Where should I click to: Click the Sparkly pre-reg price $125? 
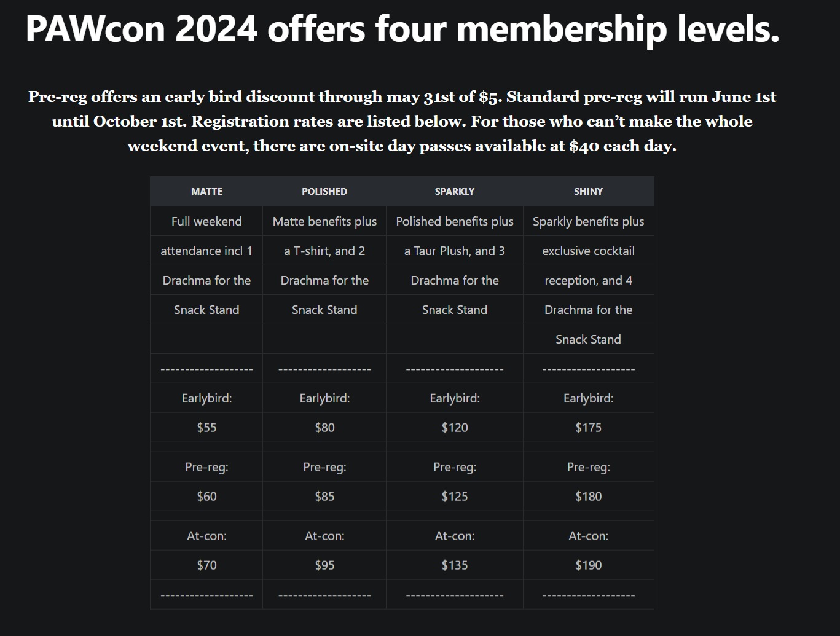(454, 497)
